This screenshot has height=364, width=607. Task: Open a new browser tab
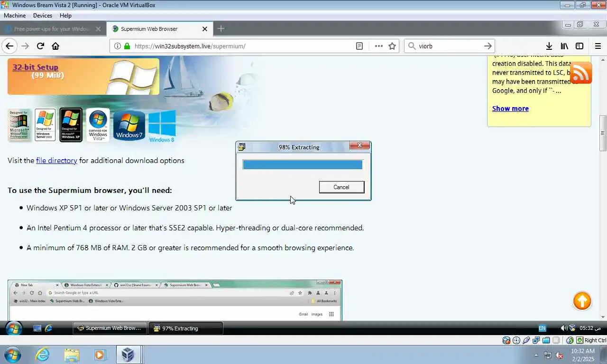221,28
